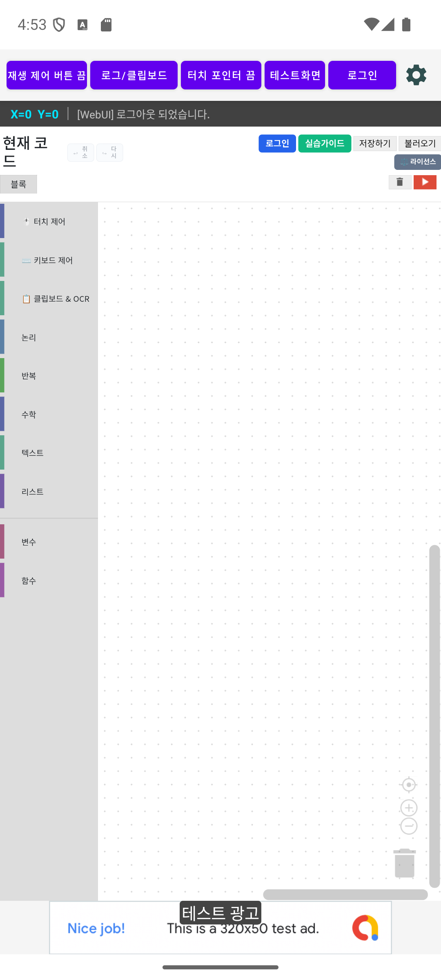Viewport: 441px width, 980px height.
Task: Tap the 테스트 광고 label
Action: click(x=220, y=913)
